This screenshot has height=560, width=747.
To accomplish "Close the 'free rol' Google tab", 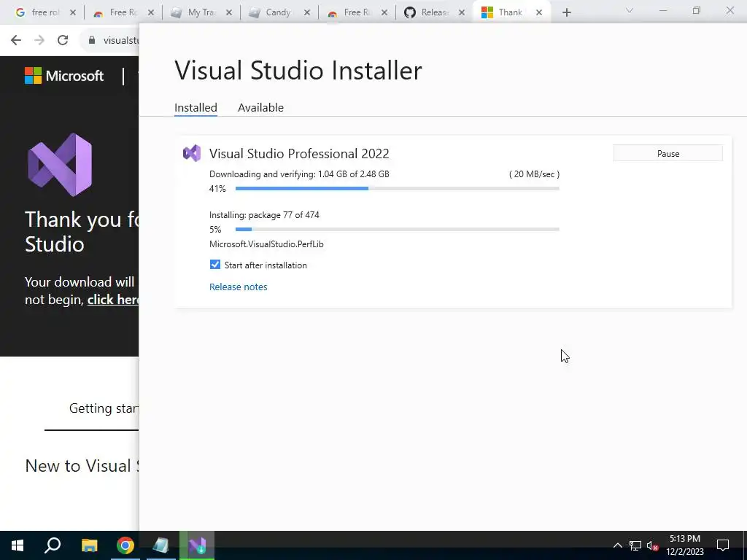I will tap(72, 13).
